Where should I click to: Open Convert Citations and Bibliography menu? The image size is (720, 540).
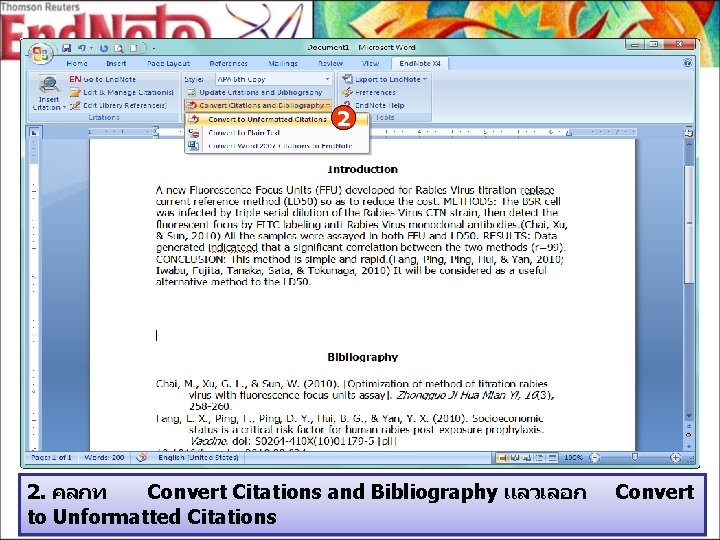258,105
